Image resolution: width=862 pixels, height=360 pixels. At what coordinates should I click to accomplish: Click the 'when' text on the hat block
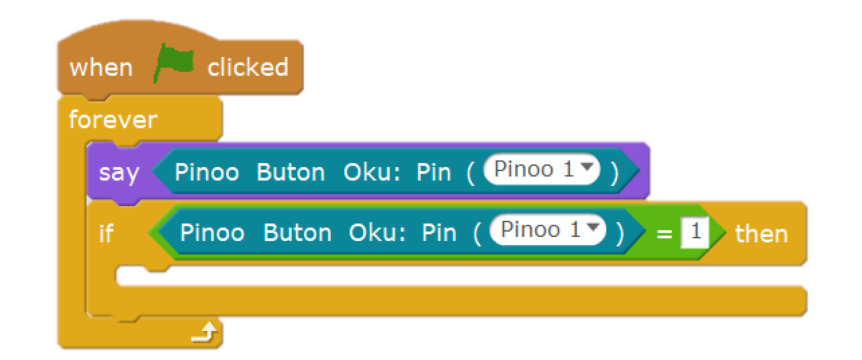click(x=101, y=68)
